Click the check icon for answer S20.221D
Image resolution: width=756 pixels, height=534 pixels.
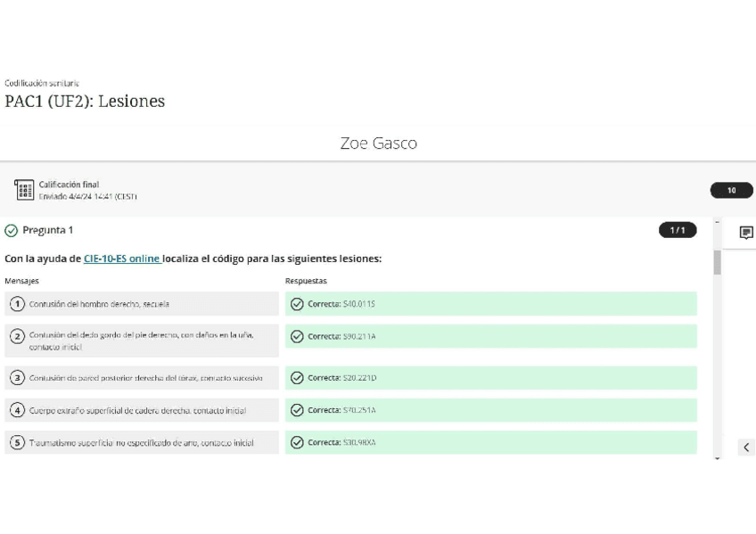(297, 378)
